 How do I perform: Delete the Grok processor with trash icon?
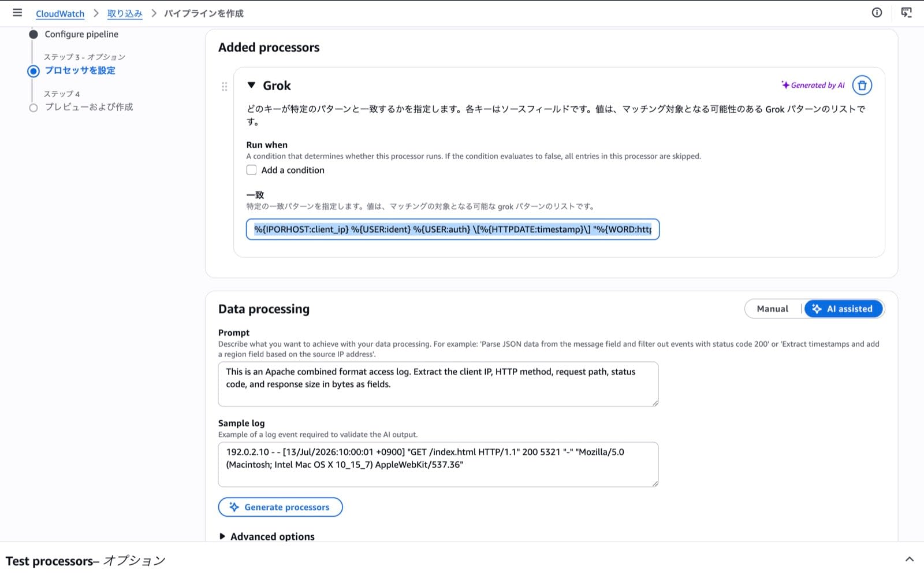pyautogui.click(x=862, y=86)
